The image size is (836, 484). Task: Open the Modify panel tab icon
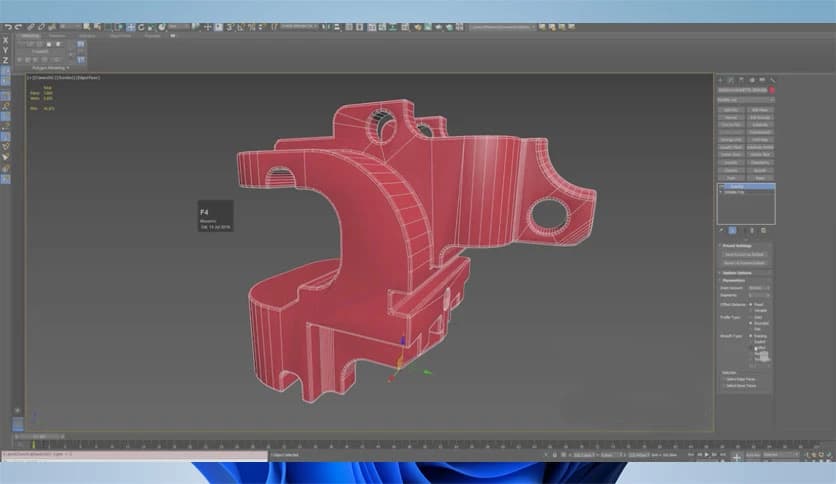(x=731, y=79)
